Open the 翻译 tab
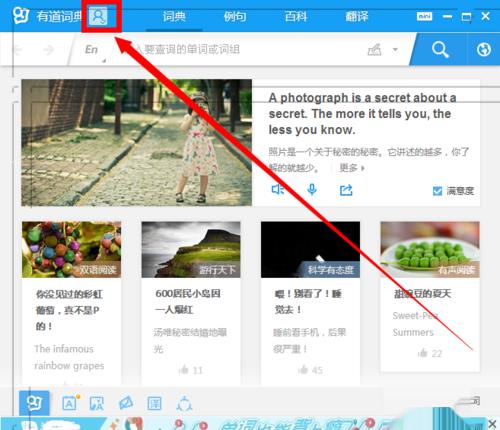 pyautogui.click(x=357, y=16)
